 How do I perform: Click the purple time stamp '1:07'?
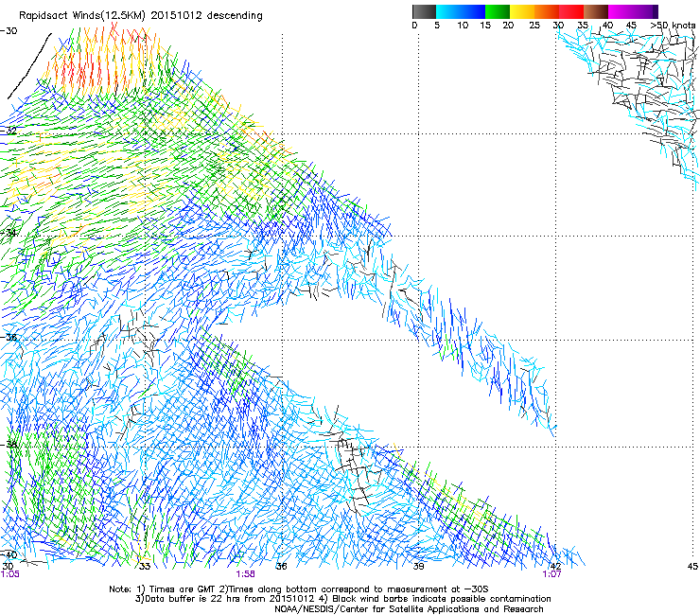[551, 574]
